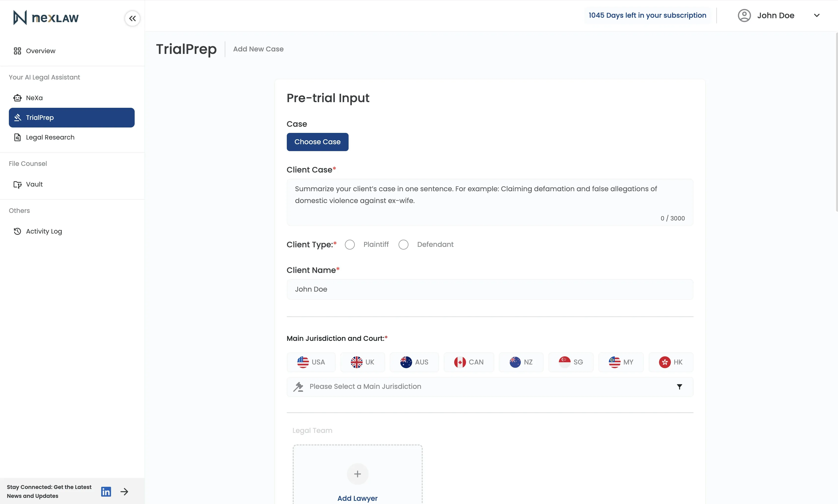Viewport: 838px width, 504px height.
Task: Click the plus icon to add lawyer
Action: coord(357,474)
